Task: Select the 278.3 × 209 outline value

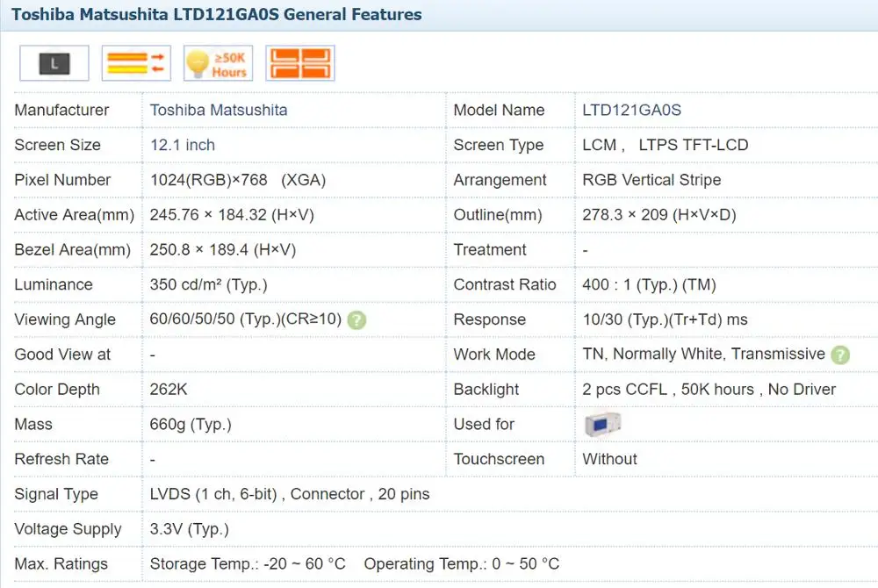Action: click(x=659, y=215)
